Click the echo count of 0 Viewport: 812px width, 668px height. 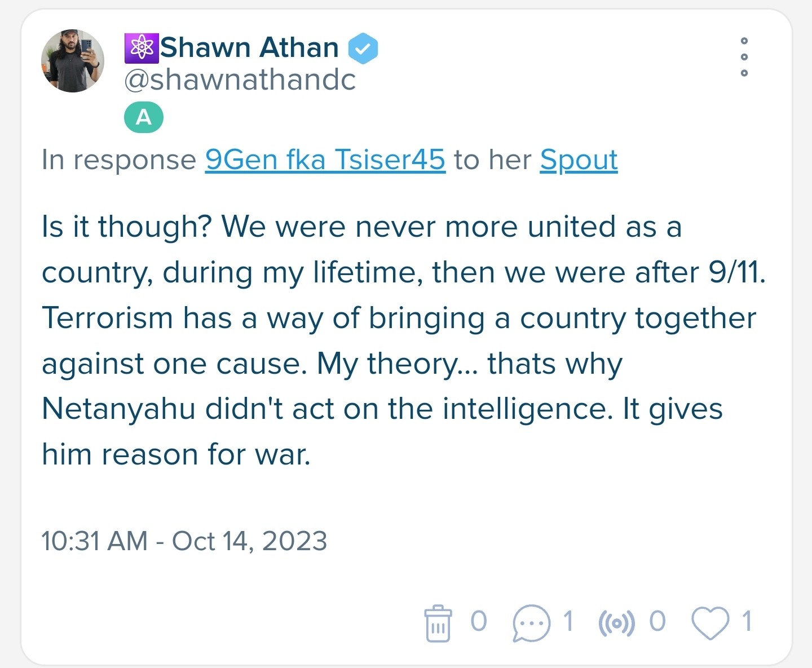pyautogui.click(x=657, y=621)
